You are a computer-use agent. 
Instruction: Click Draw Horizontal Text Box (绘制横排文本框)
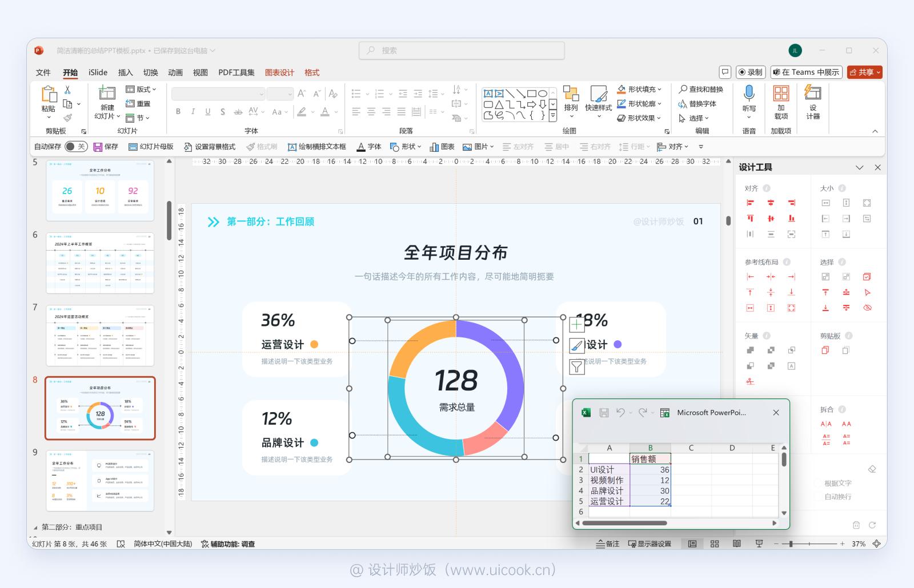click(317, 147)
